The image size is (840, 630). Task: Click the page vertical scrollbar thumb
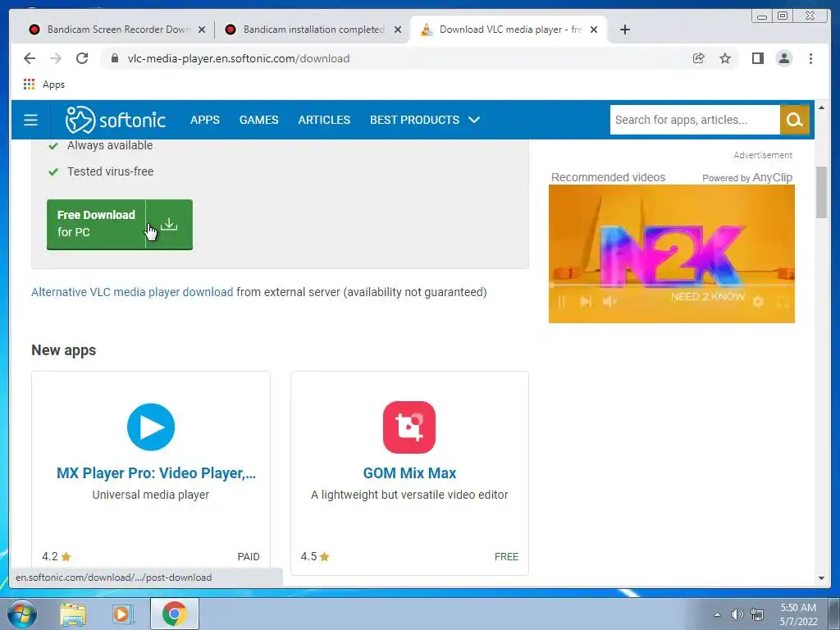(x=821, y=192)
